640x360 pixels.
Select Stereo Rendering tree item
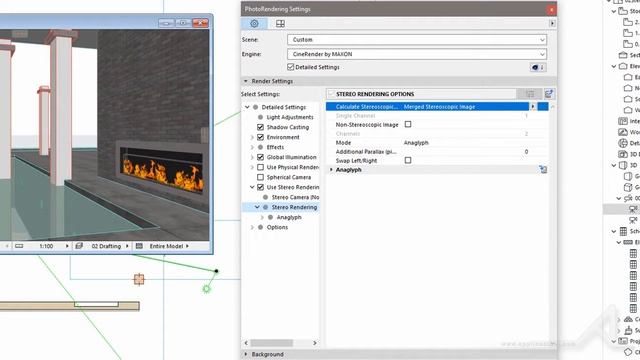294,207
